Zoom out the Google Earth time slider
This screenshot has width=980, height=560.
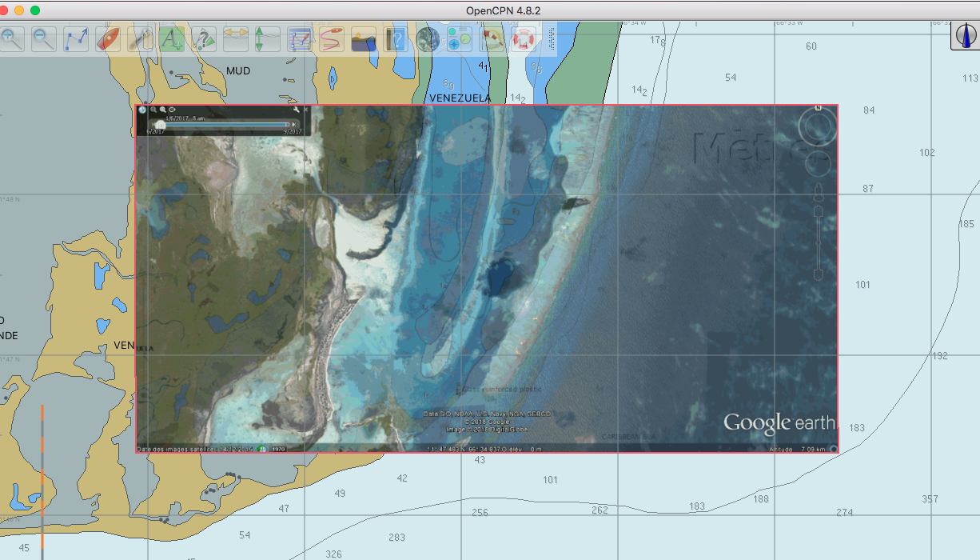(153, 110)
